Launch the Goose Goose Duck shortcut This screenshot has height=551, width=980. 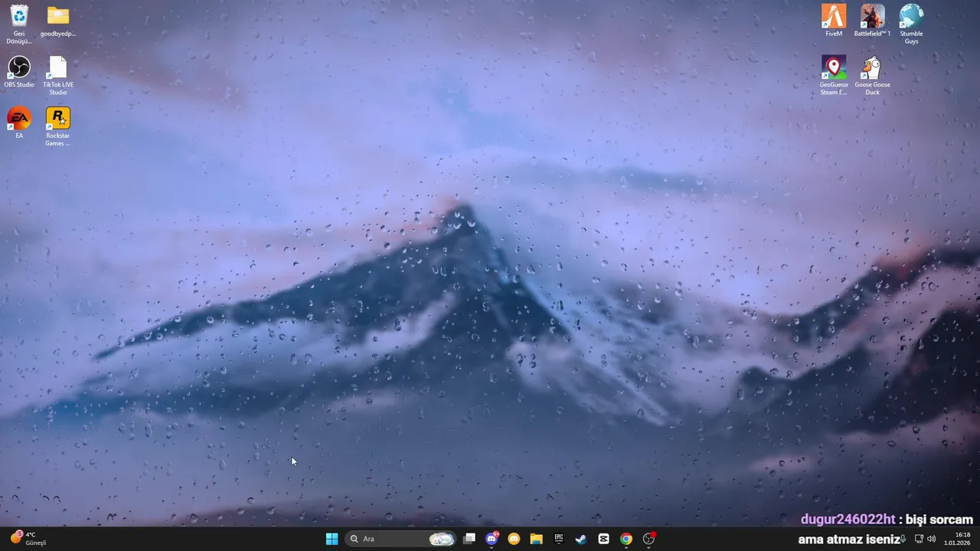[x=872, y=75]
